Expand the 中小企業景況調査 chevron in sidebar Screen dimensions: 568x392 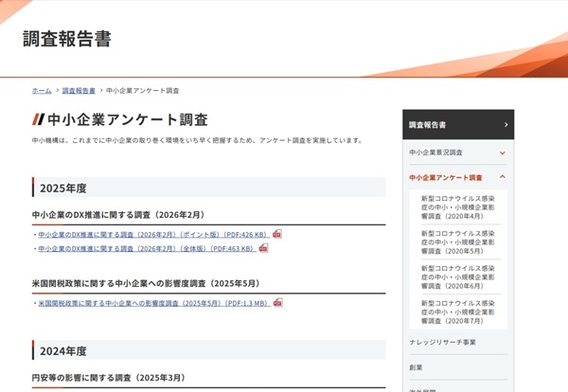click(502, 152)
